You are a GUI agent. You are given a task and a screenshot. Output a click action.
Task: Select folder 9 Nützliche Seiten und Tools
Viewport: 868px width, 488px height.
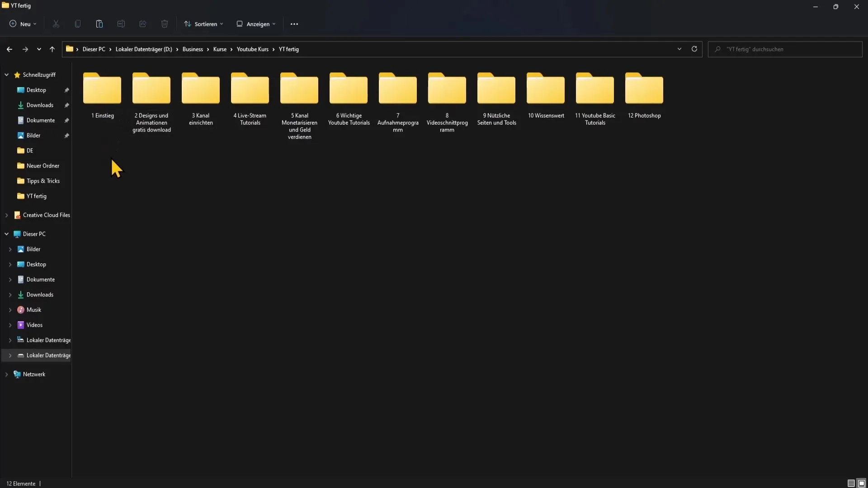[496, 99]
